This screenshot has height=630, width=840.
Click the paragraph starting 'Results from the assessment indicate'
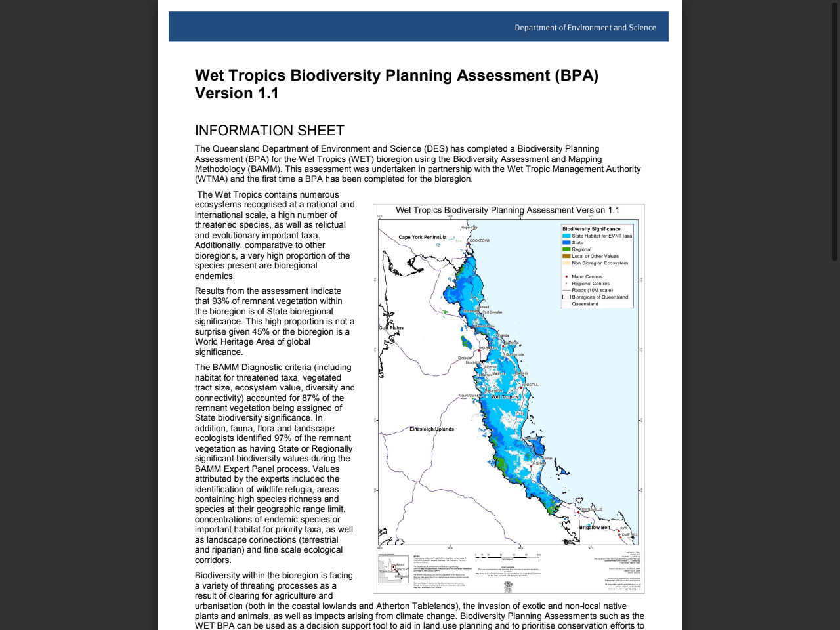pyautogui.click(x=274, y=322)
